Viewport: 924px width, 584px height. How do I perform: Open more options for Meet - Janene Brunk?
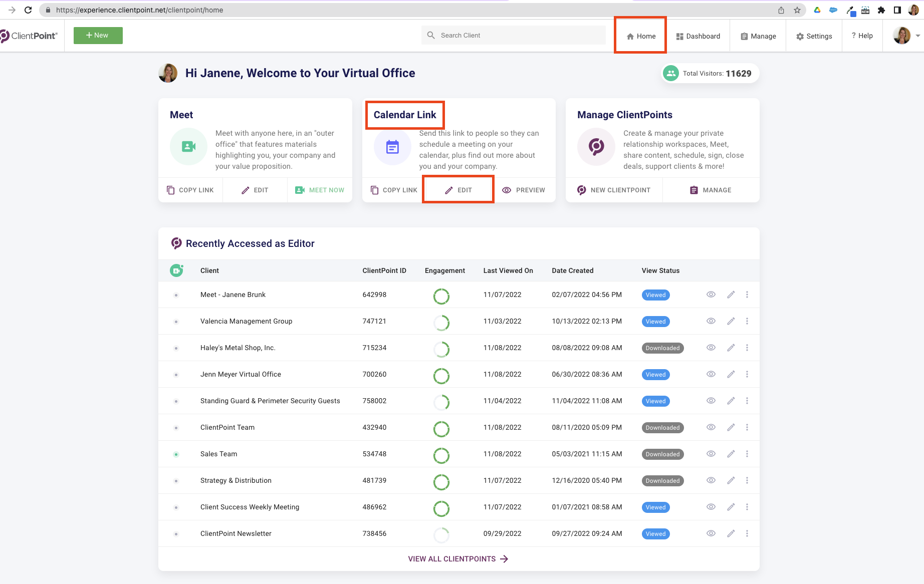[747, 295]
